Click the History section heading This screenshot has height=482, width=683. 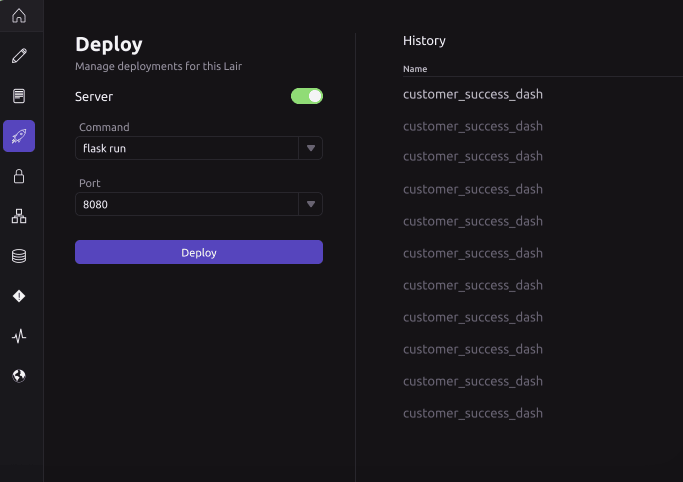[x=424, y=41]
